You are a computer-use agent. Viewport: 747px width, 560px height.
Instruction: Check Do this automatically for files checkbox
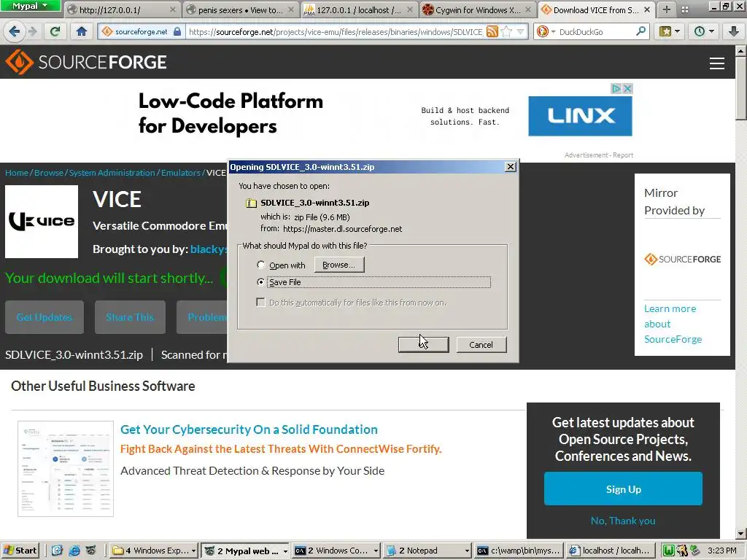coord(260,303)
